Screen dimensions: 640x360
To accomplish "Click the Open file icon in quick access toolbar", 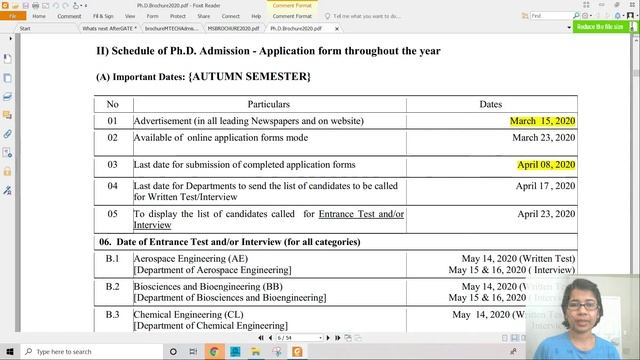I will click(x=15, y=5).
